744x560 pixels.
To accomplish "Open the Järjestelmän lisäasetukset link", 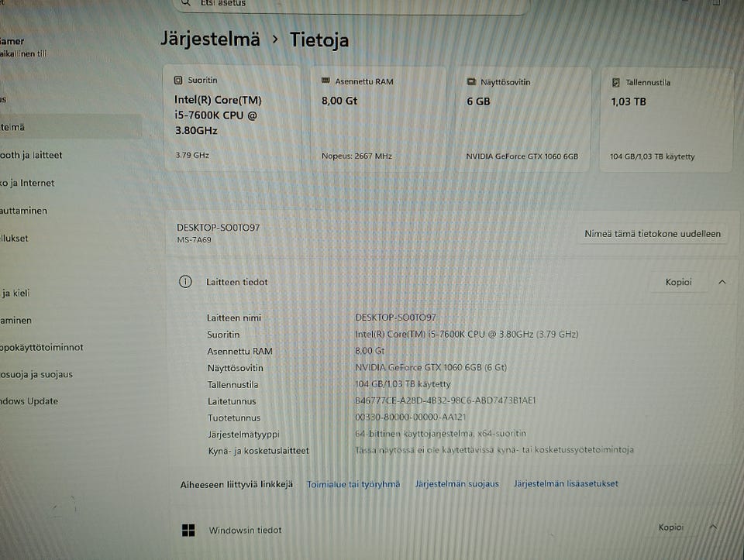I will point(566,483).
